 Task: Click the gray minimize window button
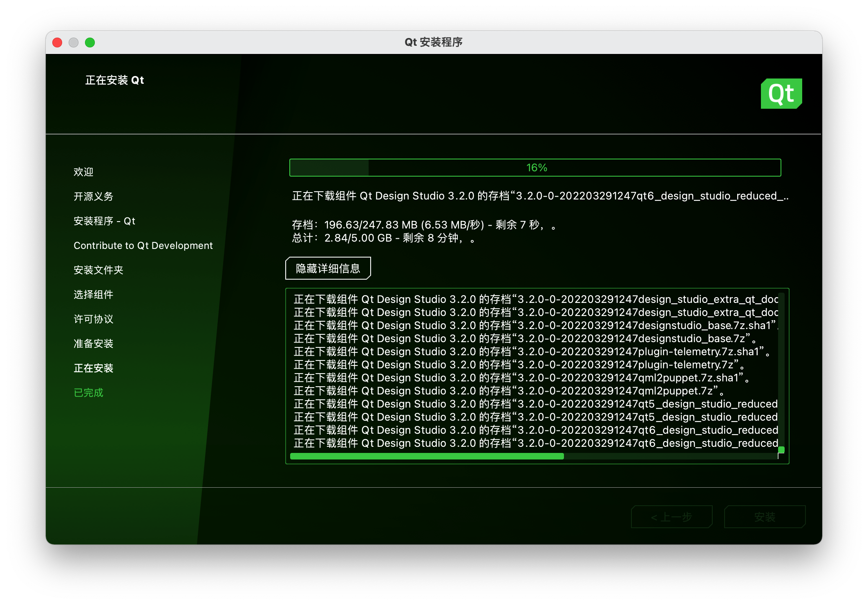click(x=74, y=43)
